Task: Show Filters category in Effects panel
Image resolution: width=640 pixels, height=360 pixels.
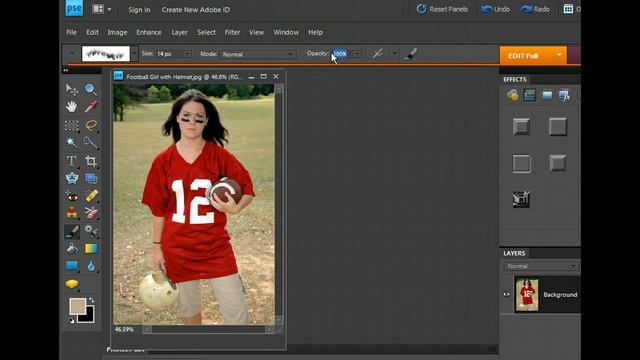Action: 512,95
